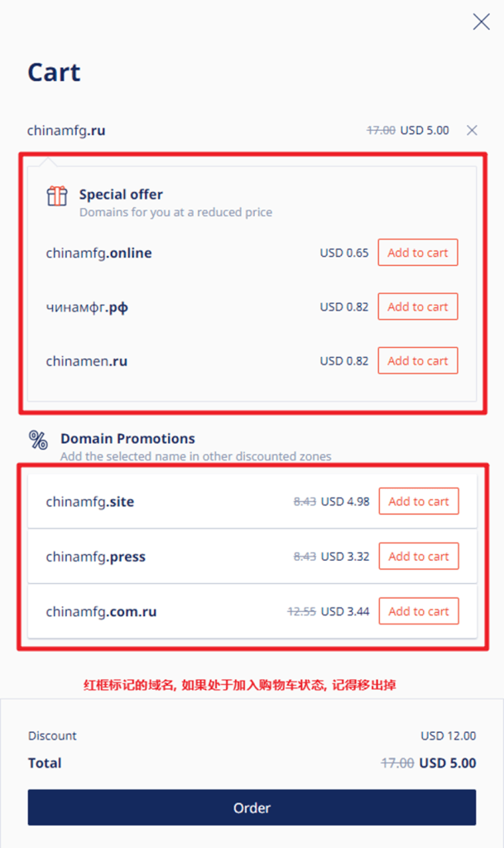
Task: Click the chinamfg.site domain row
Action: tap(252, 501)
